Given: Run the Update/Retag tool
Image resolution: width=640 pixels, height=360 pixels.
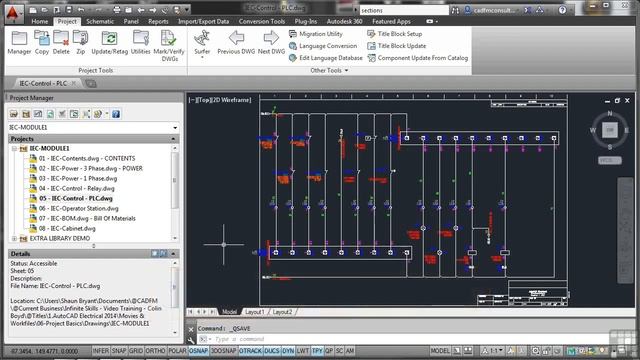Looking at the screenshot, I should (x=109, y=42).
